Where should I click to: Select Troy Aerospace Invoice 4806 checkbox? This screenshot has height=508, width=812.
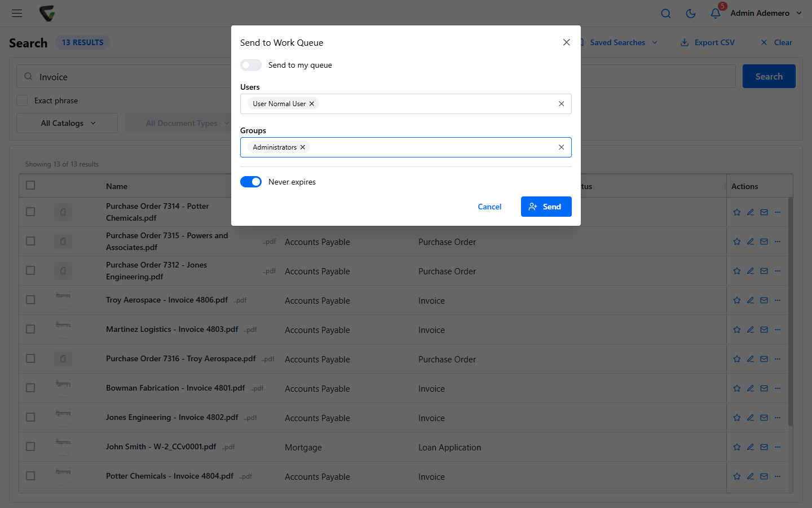pos(30,300)
